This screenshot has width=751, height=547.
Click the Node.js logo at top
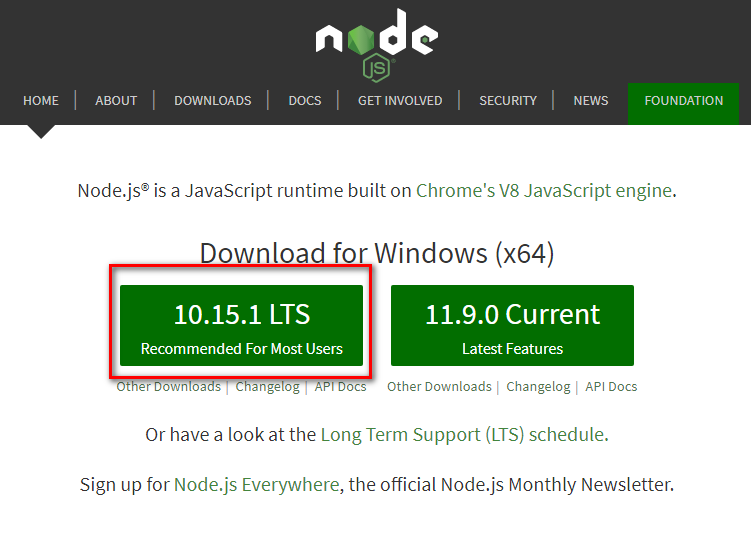click(x=376, y=45)
